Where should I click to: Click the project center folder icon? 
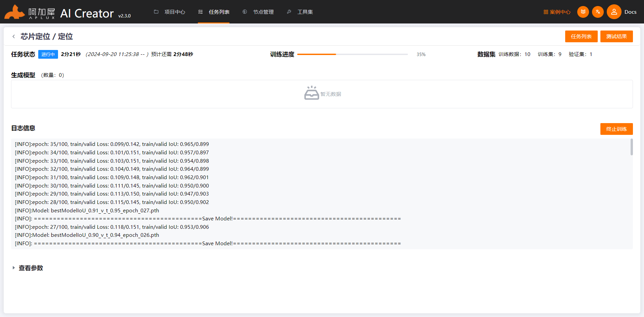156,12
